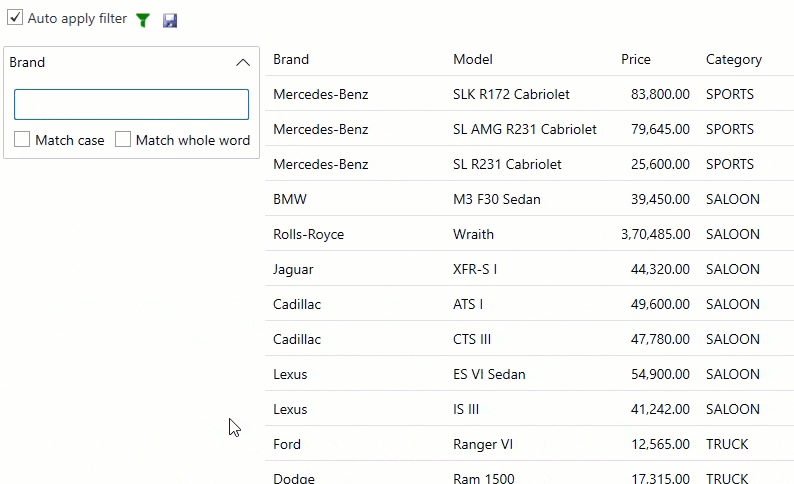Select the ATS I model cell
794x484 pixels.
click(468, 304)
